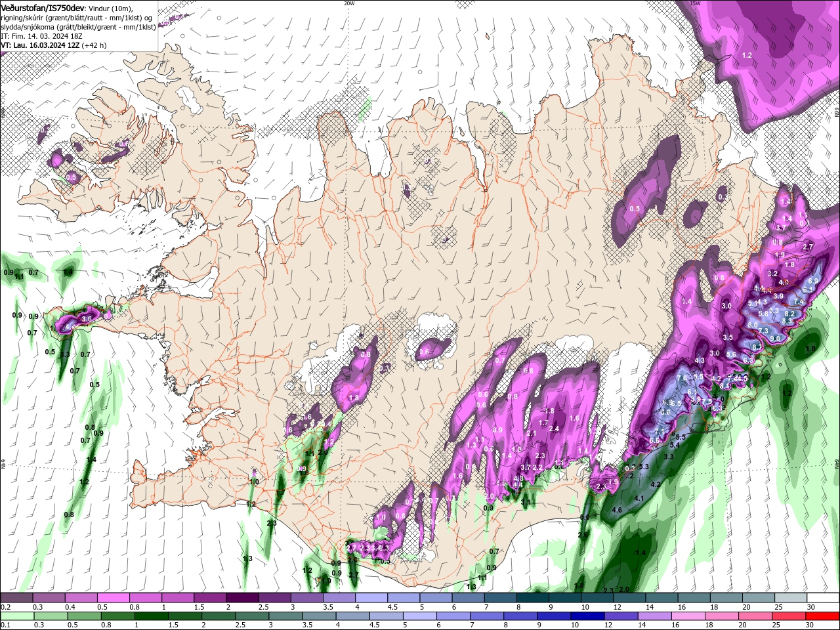Select top legend swatch between 14 and 16
Screen dimensions: 840x630
click(x=661, y=597)
